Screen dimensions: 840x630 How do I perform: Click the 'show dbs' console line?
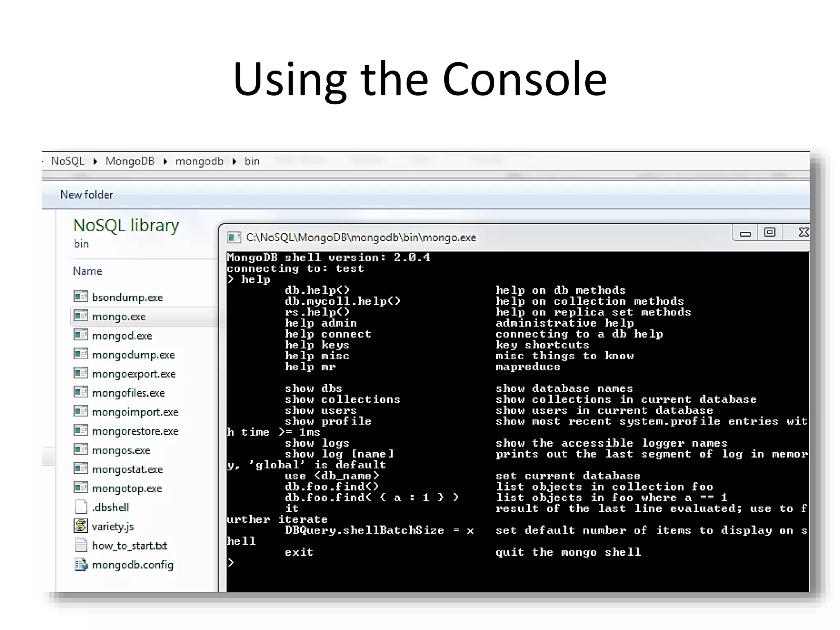[313, 388]
